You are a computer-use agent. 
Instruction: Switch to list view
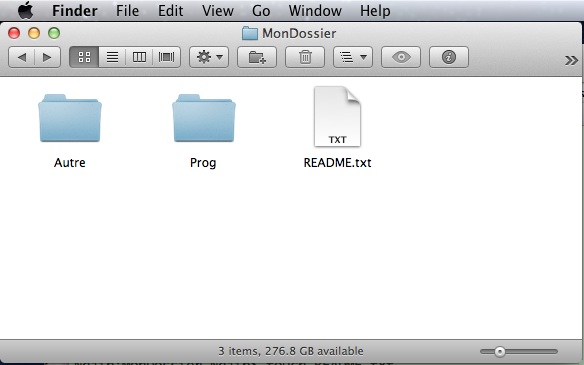pyautogui.click(x=112, y=57)
